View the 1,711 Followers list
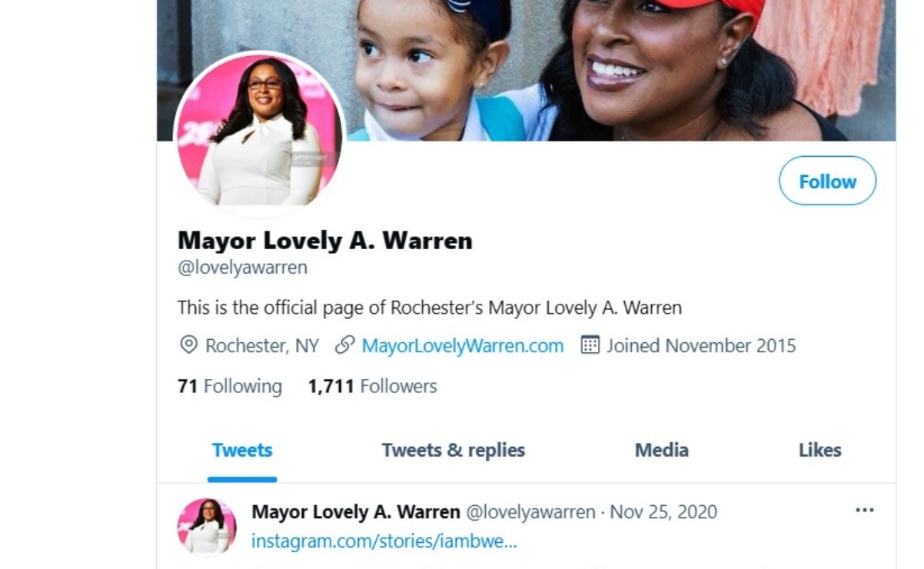 [x=373, y=386]
